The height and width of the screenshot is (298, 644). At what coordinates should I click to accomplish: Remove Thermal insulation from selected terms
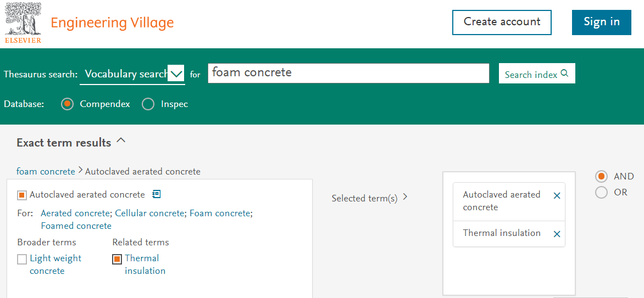click(557, 234)
